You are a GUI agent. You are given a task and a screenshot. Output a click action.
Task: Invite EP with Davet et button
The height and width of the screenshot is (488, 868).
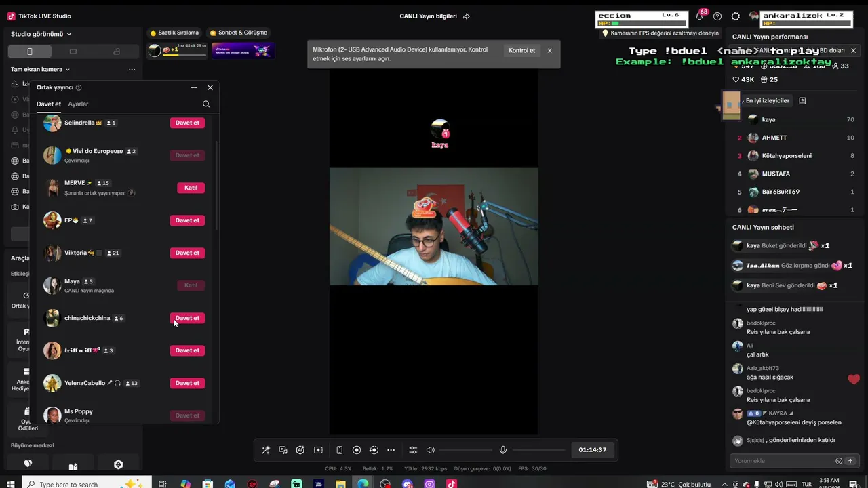(187, 220)
